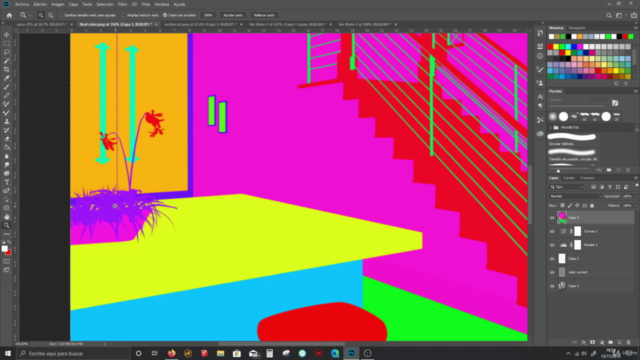Select the Move tool
This screenshot has height=360, width=640.
tap(7, 35)
